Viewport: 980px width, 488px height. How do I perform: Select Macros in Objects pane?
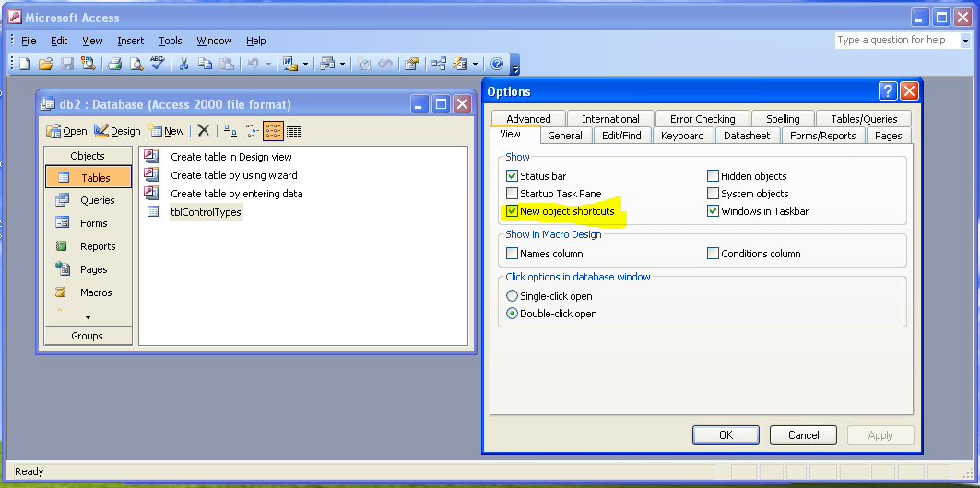[x=89, y=292]
